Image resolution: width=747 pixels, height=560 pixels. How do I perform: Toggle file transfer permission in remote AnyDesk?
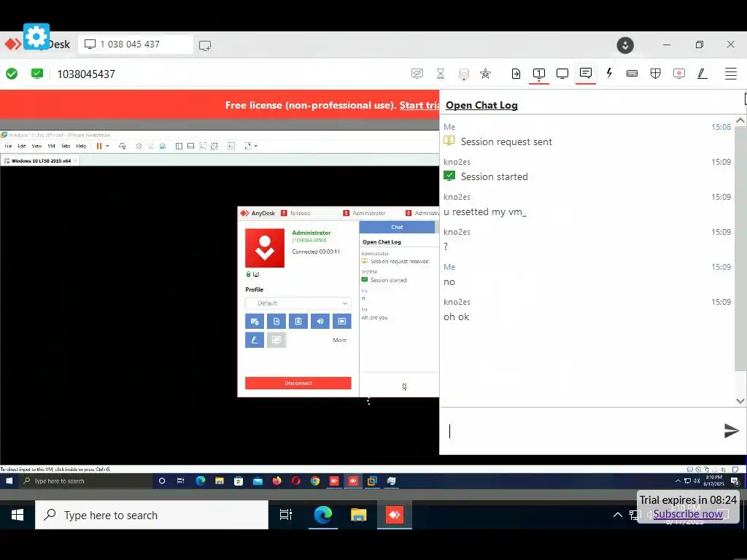coord(276,321)
